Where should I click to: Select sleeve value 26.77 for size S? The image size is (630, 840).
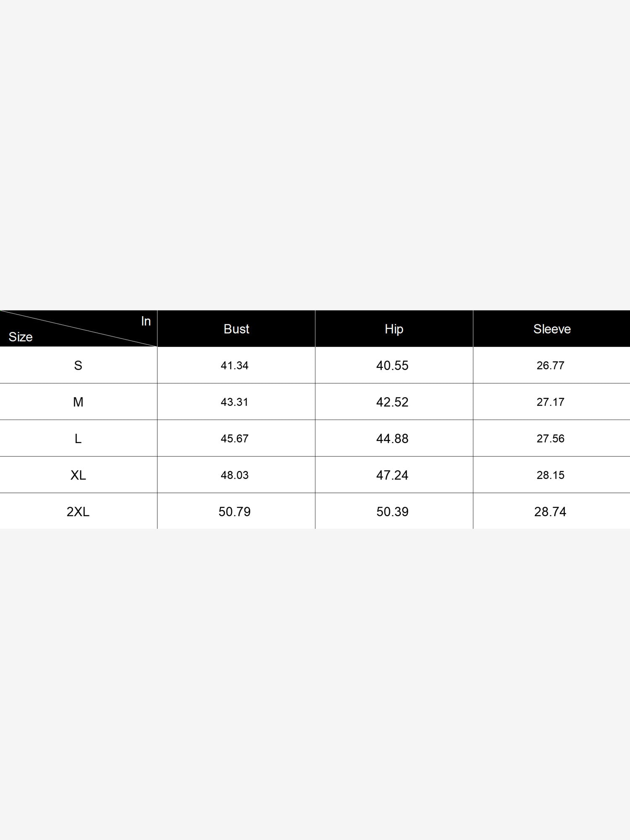(550, 365)
